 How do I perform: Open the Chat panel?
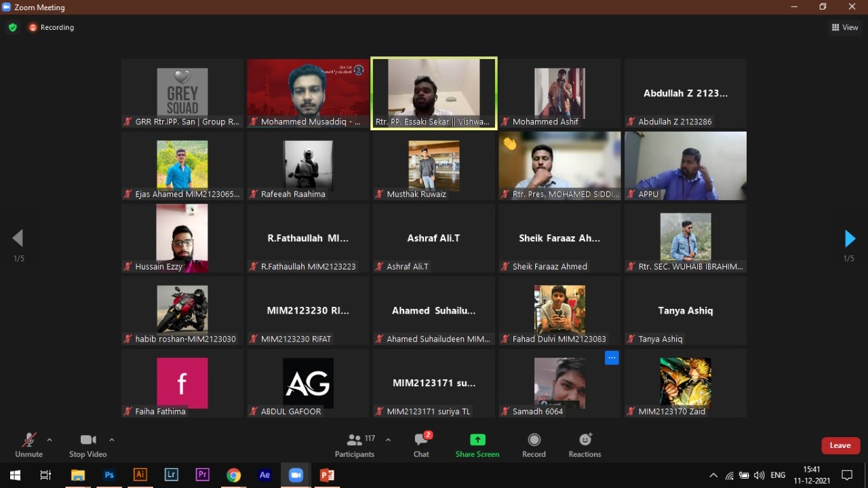point(421,445)
